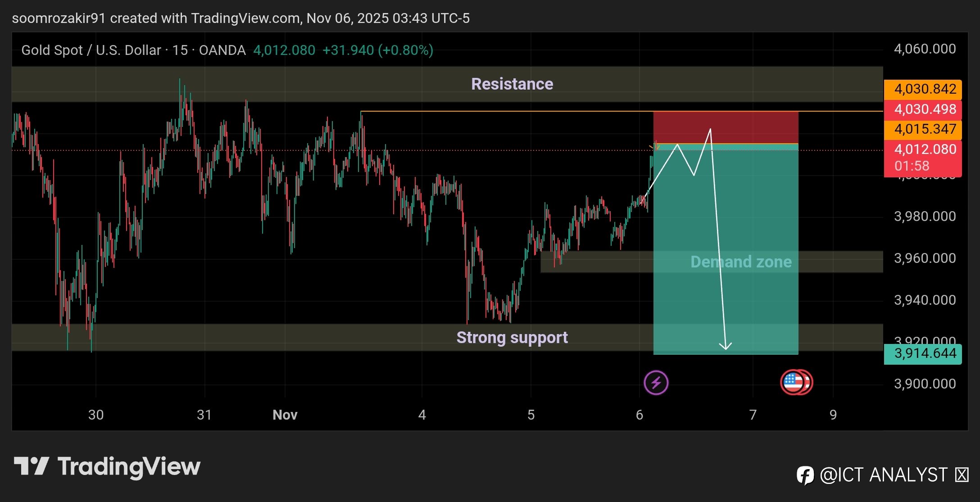Select the 4,030.842 orange price label

pos(923,89)
